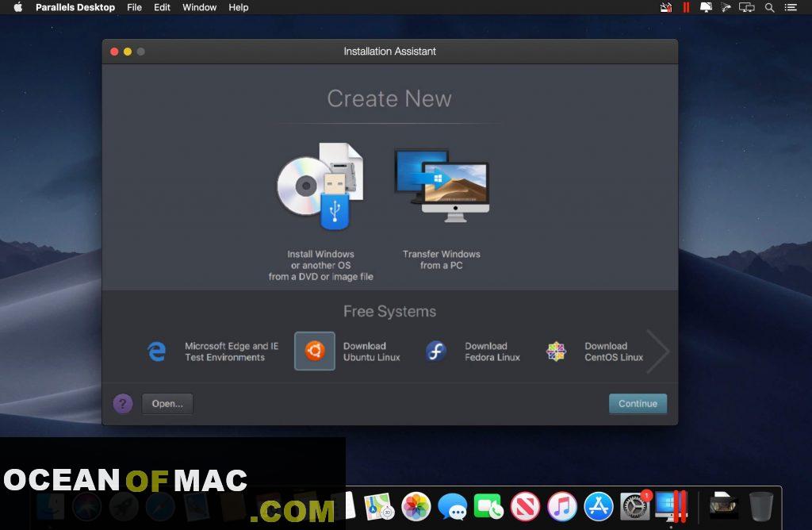Click 'Download Ubuntu Linux' text
The height and width of the screenshot is (530, 812).
(x=371, y=351)
